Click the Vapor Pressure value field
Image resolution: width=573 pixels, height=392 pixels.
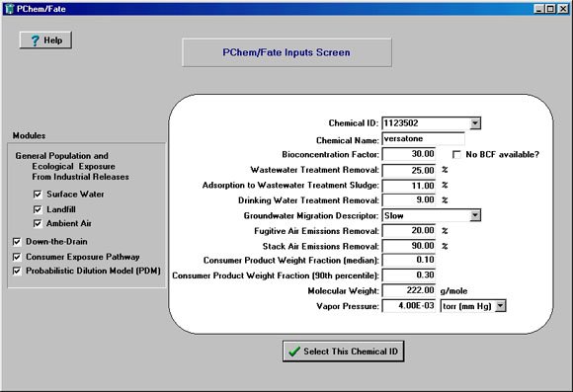click(x=409, y=306)
